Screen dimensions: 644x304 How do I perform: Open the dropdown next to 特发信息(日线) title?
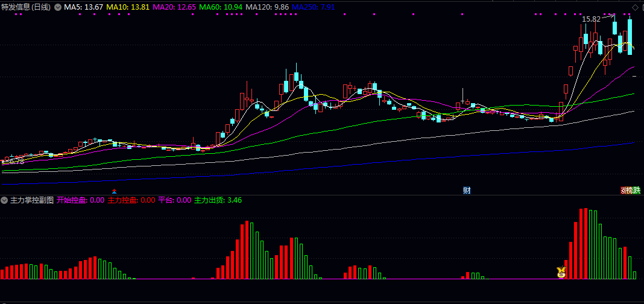coord(57,7)
